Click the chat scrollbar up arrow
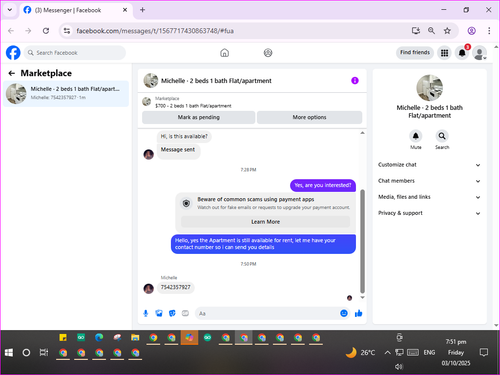The width and height of the screenshot is (500, 375). point(362,133)
